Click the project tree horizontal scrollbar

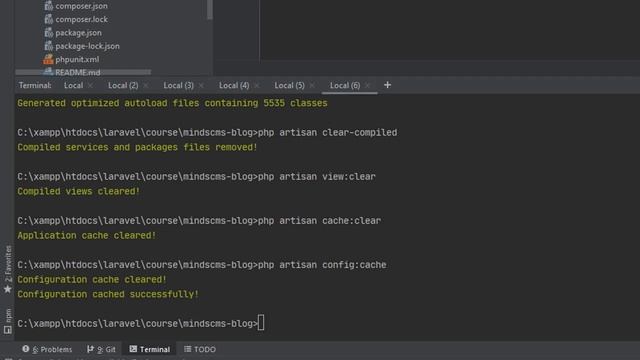(x=83, y=72)
